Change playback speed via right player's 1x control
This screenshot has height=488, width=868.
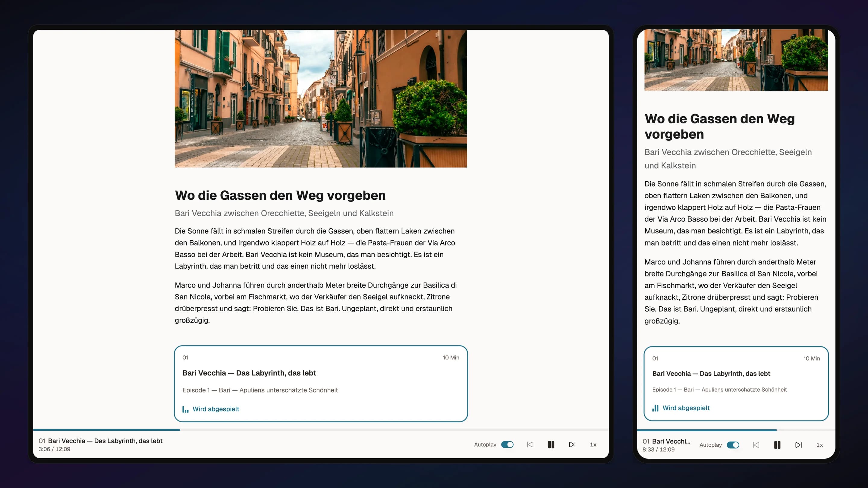pos(820,445)
